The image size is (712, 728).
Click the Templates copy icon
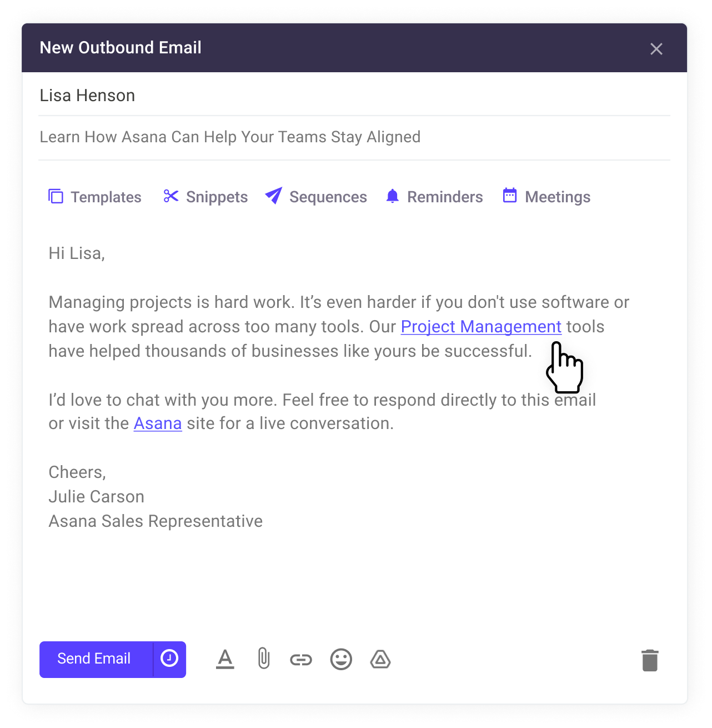tap(56, 196)
